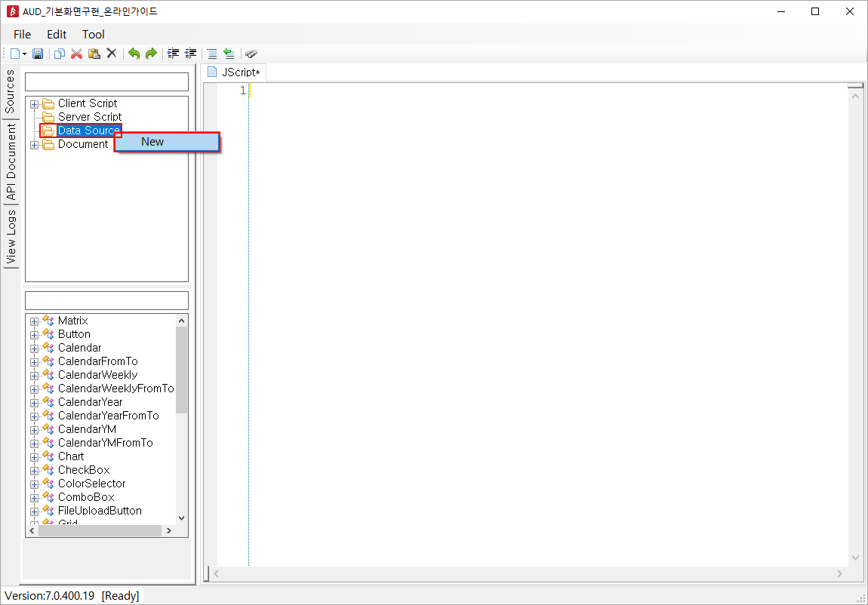Click the Sources search input field

[107, 81]
